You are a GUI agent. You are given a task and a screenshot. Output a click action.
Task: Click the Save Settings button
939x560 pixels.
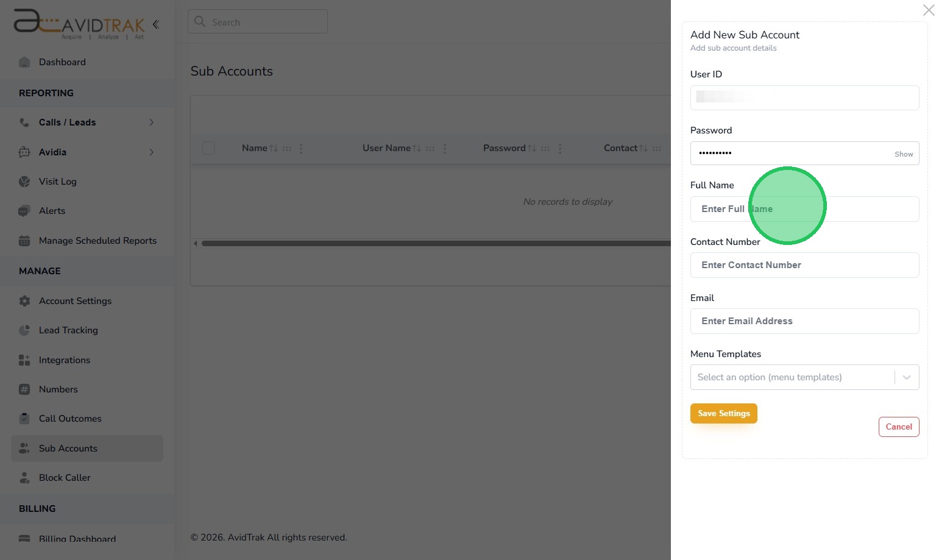click(x=724, y=413)
